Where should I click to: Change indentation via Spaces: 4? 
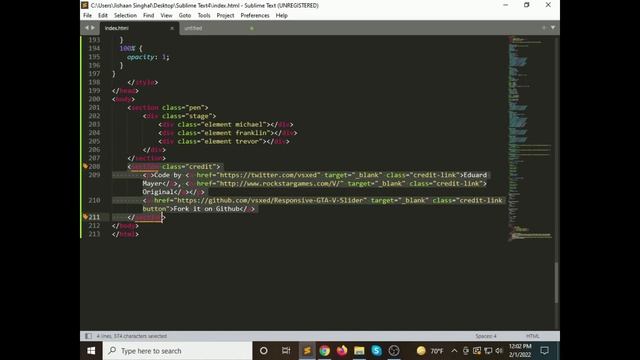(486, 336)
